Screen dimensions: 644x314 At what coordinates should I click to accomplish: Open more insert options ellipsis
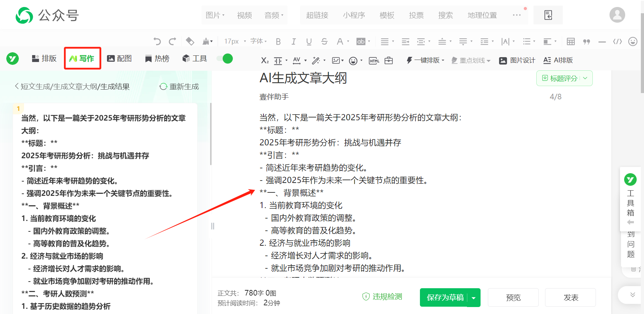517,15
